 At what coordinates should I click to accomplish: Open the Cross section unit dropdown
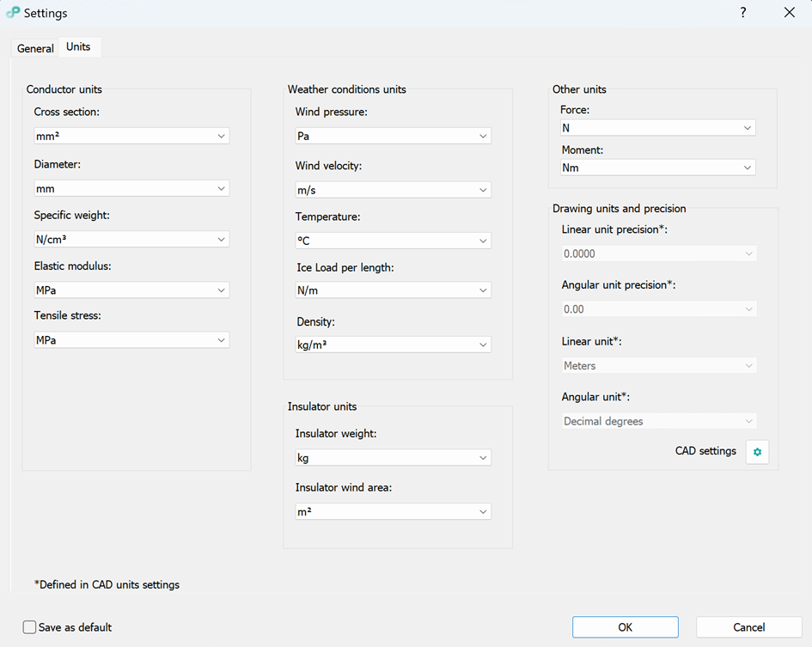131,136
